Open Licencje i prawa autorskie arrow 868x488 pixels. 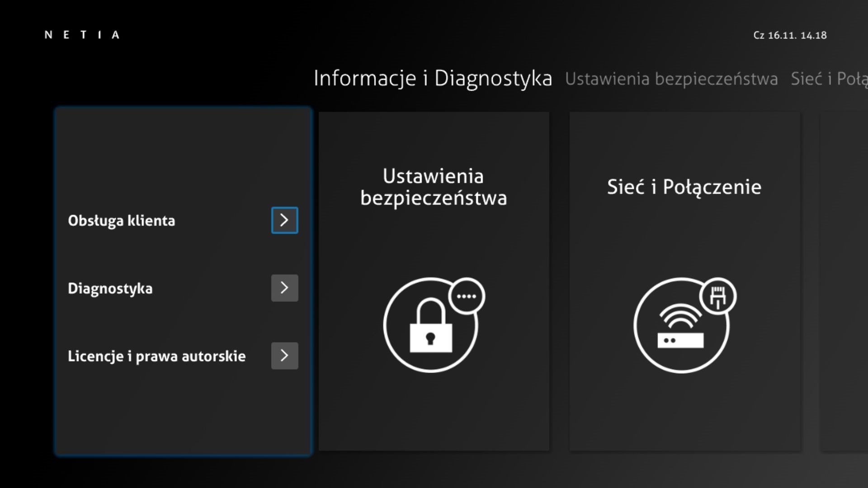[284, 356]
